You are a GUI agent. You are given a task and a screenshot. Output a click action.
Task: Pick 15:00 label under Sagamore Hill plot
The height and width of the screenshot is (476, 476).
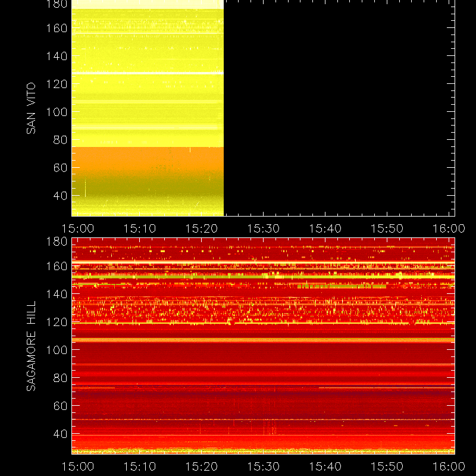(78, 466)
